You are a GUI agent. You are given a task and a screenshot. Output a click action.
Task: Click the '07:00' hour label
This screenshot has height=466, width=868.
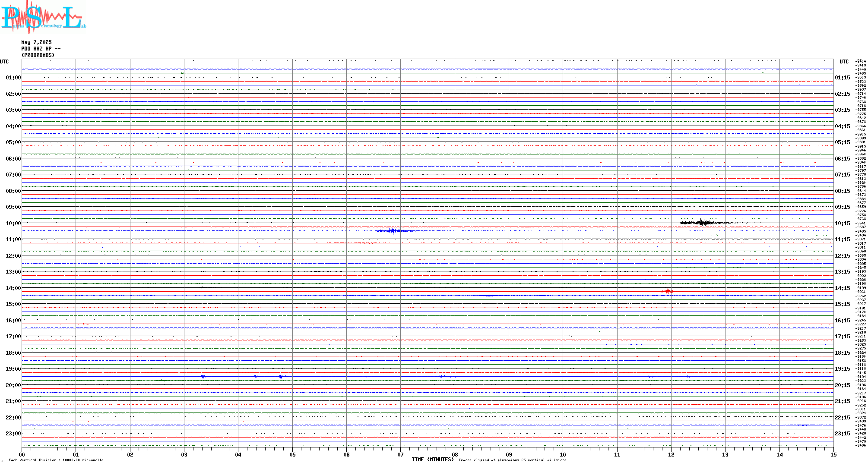tap(13, 175)
